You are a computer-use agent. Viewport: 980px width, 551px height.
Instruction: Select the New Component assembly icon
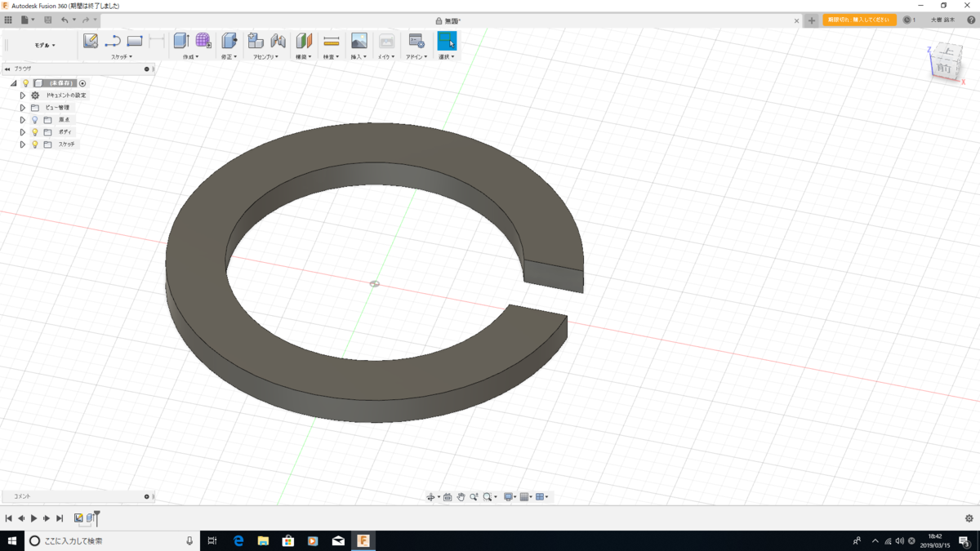pos(256,41)
